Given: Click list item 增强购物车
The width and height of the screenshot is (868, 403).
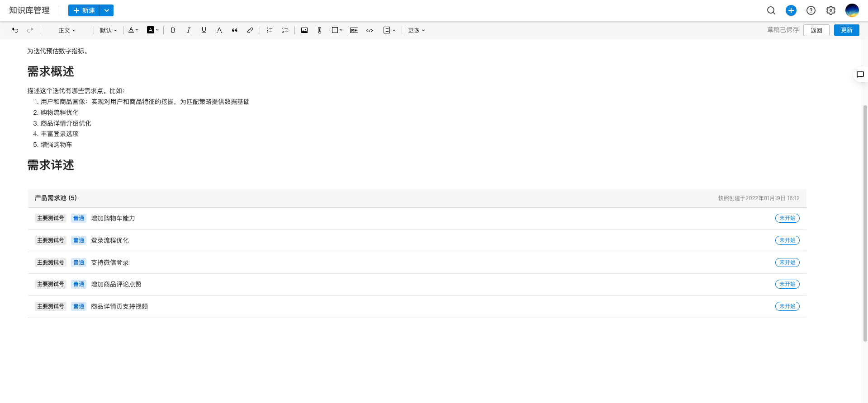Looking at the screenshot, I should tap(57, 145).
